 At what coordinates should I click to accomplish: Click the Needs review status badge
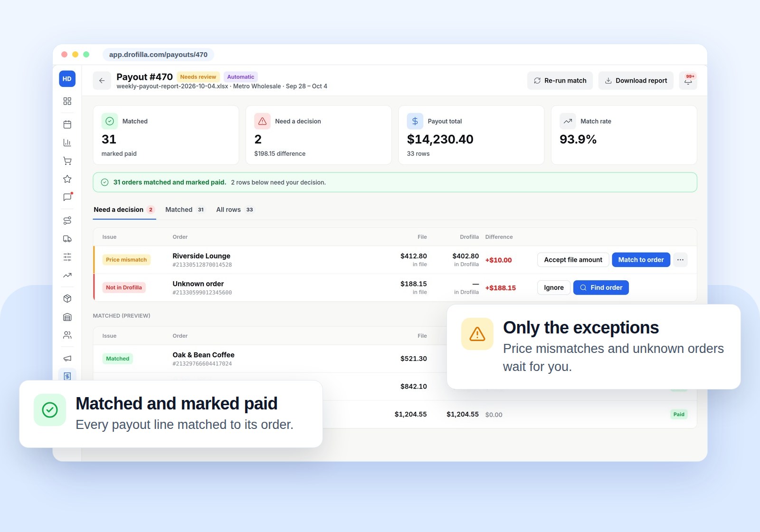pyautogui.click(x=198, y=77)
